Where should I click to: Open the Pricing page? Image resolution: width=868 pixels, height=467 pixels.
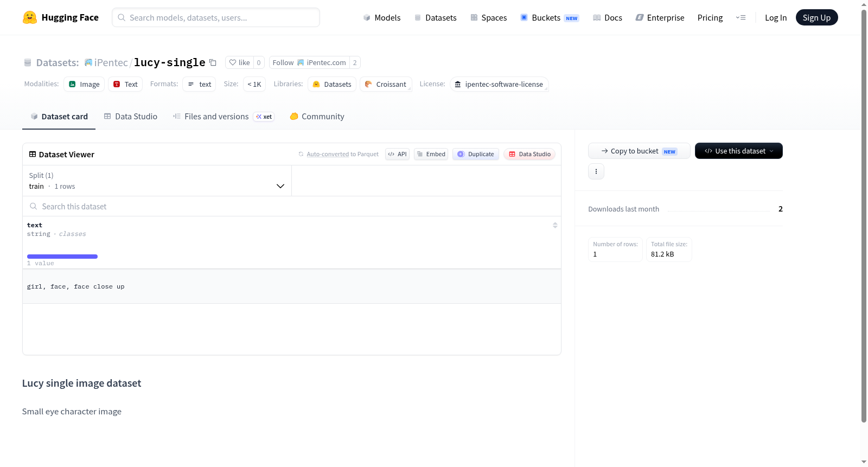710,18
